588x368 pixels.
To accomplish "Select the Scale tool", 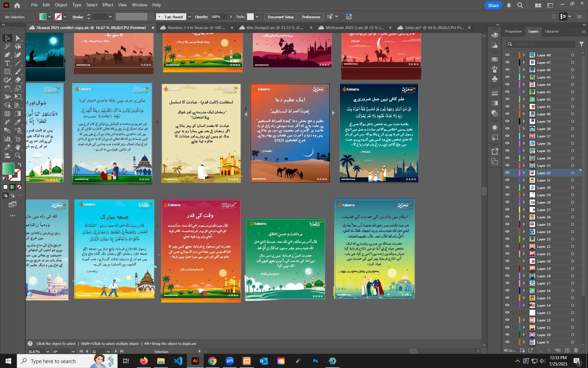I will 18,88.
